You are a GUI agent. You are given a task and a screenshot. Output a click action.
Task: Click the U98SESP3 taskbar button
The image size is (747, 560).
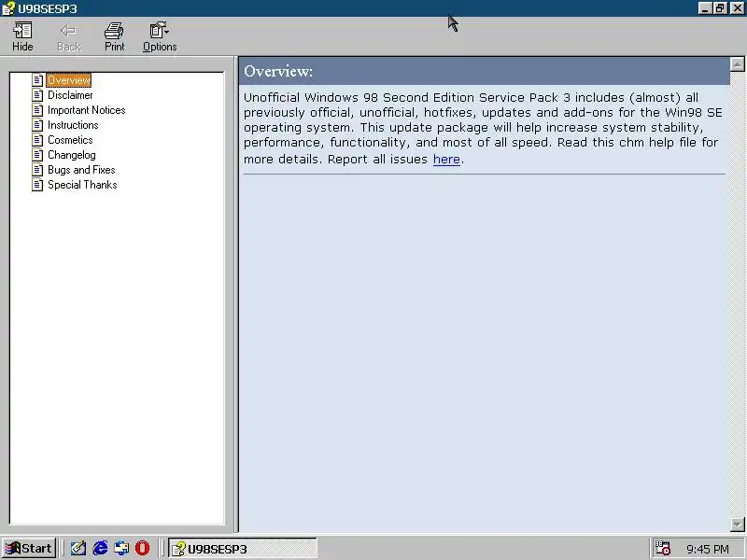[243, 548]
